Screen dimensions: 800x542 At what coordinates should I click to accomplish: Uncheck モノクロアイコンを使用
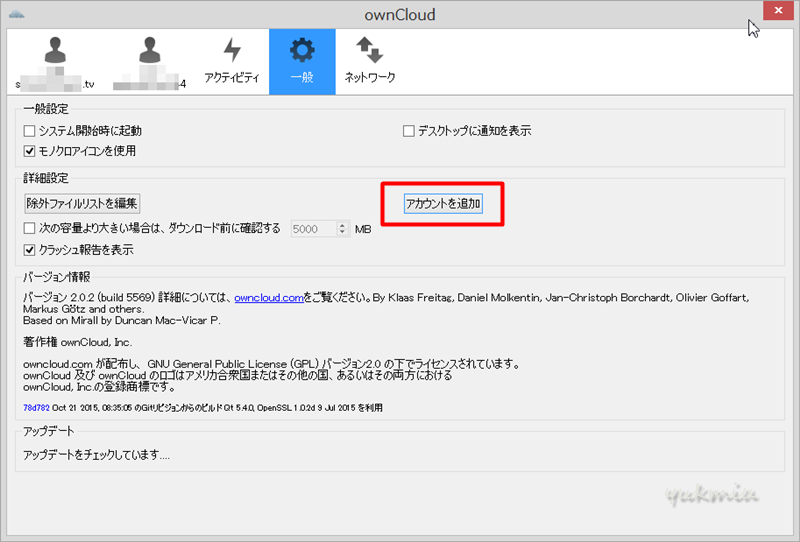[30, 151]
